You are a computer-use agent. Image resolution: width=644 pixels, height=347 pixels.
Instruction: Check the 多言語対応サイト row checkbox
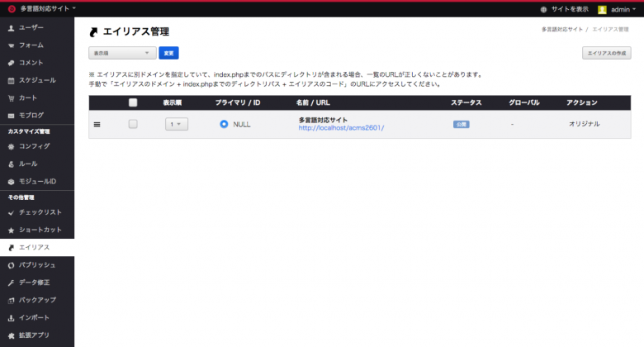[x=133, y=124]
